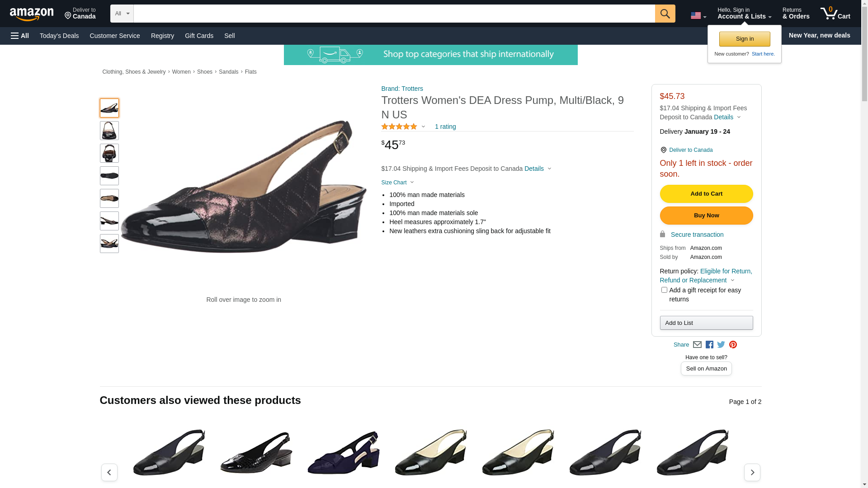Go to the Amazon logo home

[x=32, y=14]
